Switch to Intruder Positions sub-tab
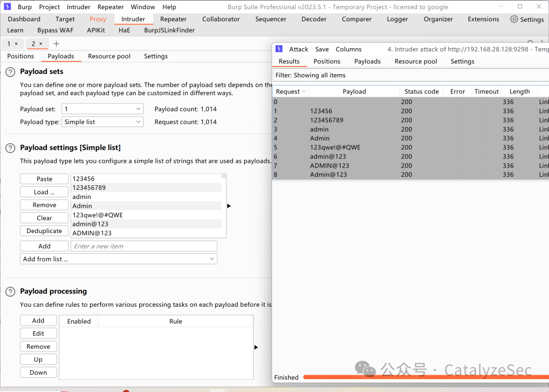The height and width of the screenshot is (392, 549). (x=21, y=56)
